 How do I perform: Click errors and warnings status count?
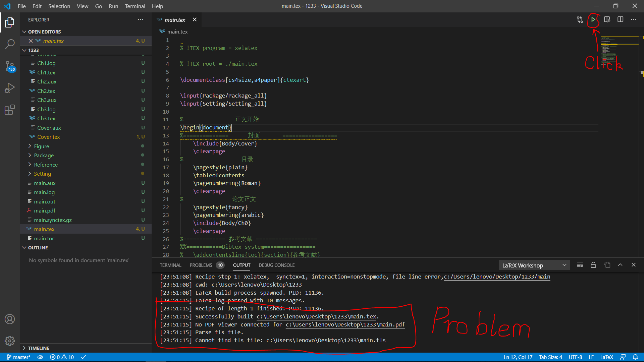[x=62, y=357]
